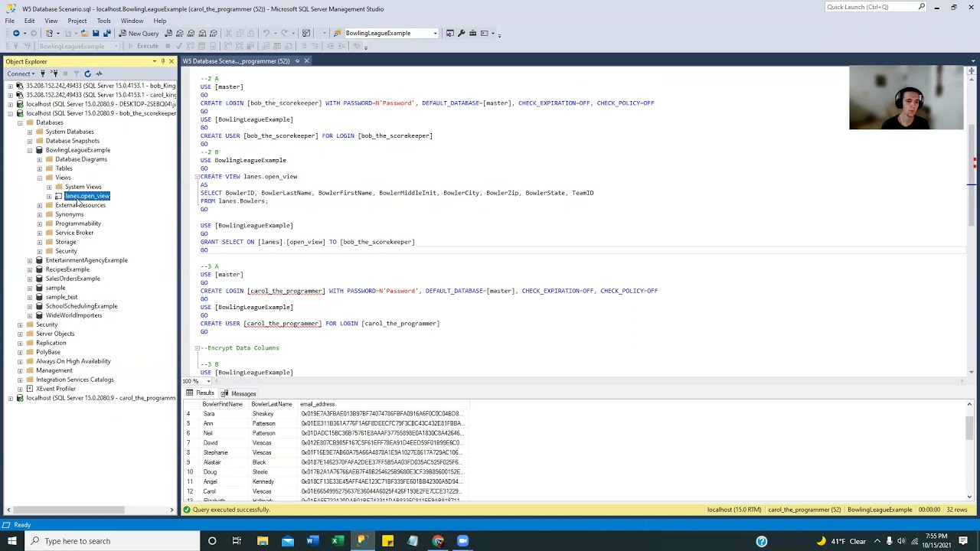The image size is (980, 551).
Task: Select the lanes.open_view tree item
Action: (x=87, y=196)
